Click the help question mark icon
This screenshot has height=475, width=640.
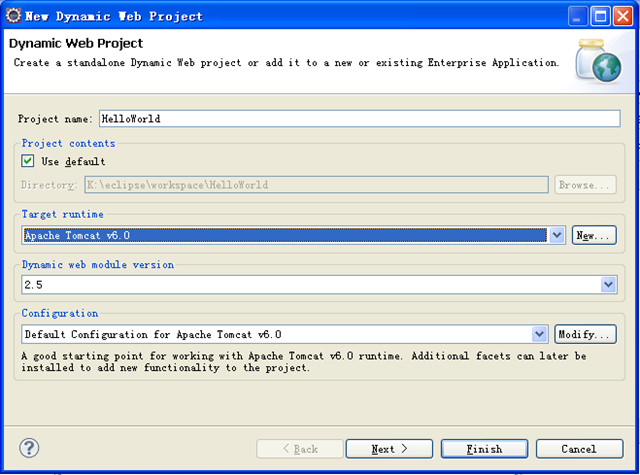click(29, 448)
